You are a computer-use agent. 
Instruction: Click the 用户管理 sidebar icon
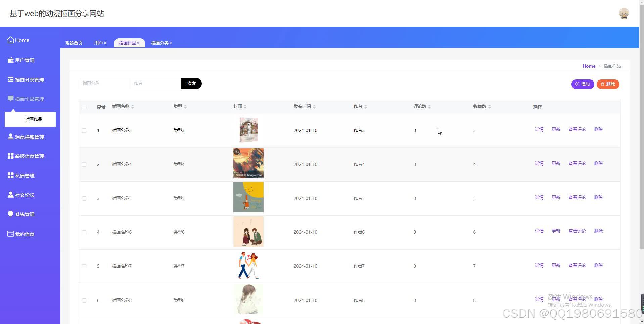pyautogui.click(x=11, y=60)
